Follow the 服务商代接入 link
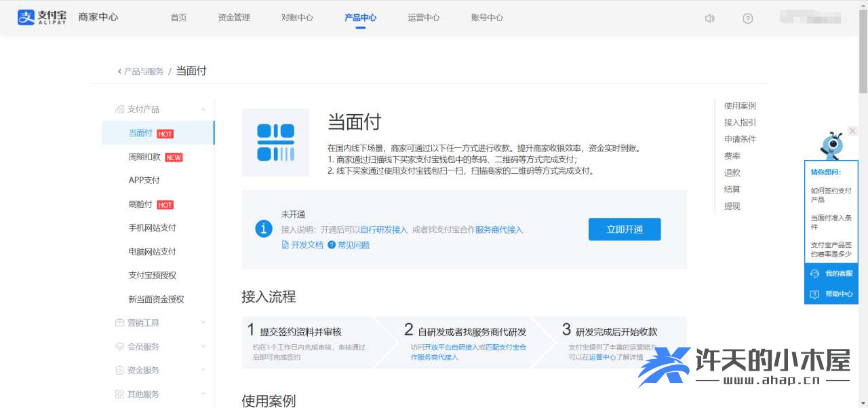This screenshot has height=408, width=868. (499, 230)
